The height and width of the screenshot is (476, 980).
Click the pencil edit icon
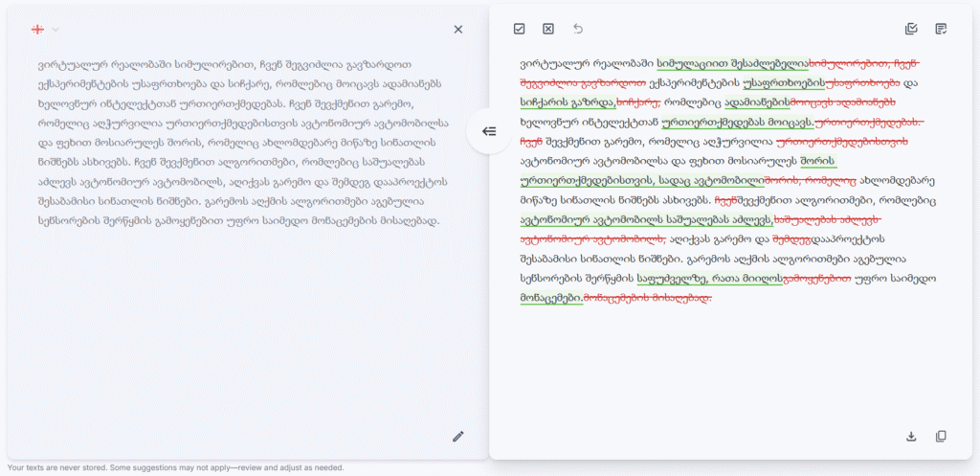(x=457, y=437)
